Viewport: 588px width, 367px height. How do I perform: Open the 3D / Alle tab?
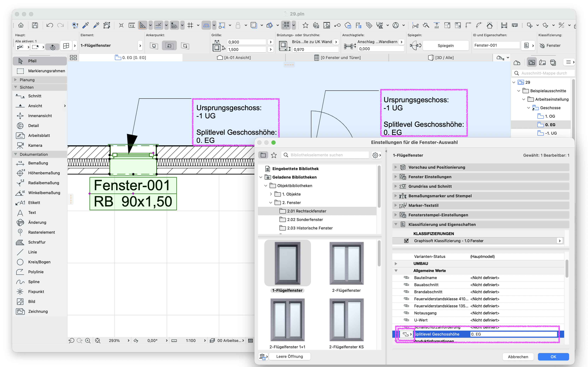pyautogui.click(x=441, y=58)
